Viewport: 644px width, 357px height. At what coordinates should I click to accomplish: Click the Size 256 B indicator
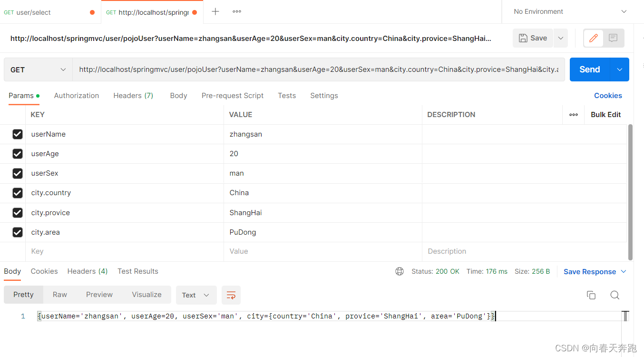(x=532, y=271)
